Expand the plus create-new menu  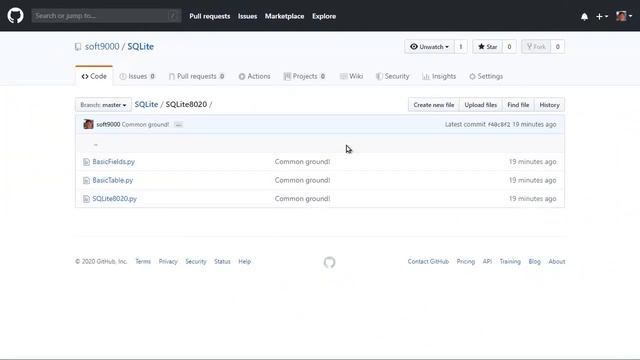602,16
